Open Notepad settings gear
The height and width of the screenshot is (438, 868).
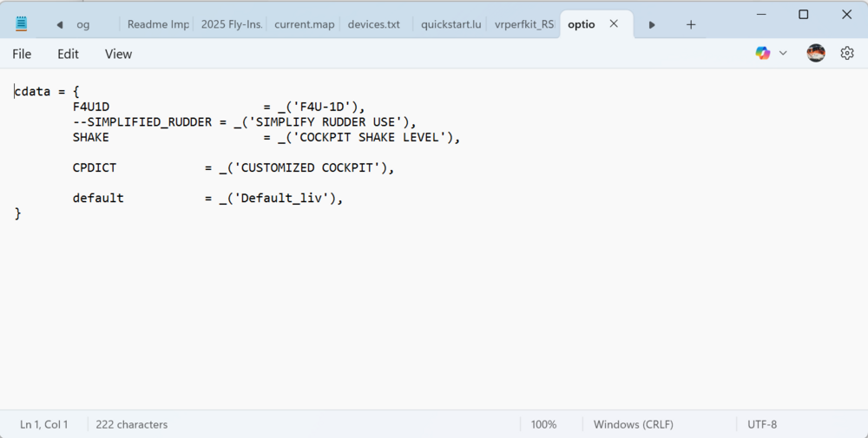(x=847, y=54)
